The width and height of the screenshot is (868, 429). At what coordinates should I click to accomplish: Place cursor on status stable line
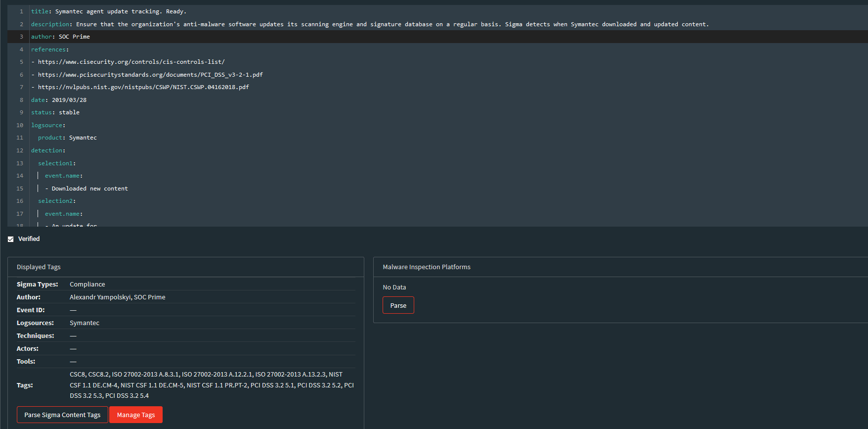coord(55,112)
